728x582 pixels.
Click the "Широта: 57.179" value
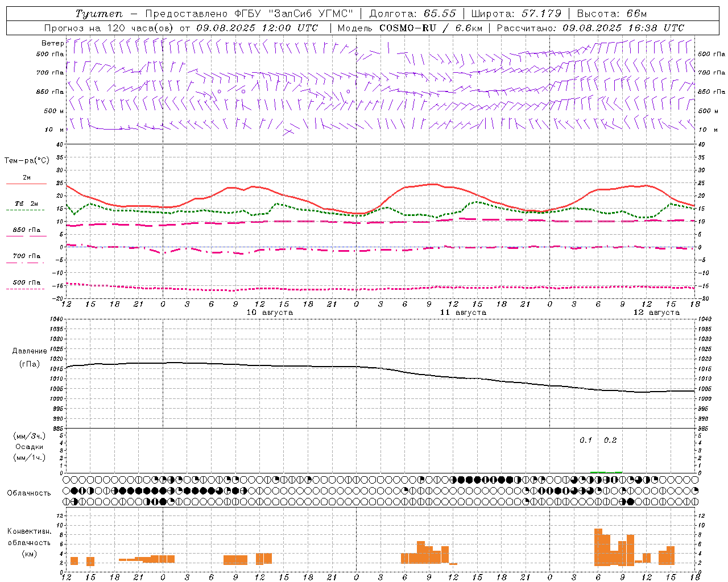click(x=516, y=14)
